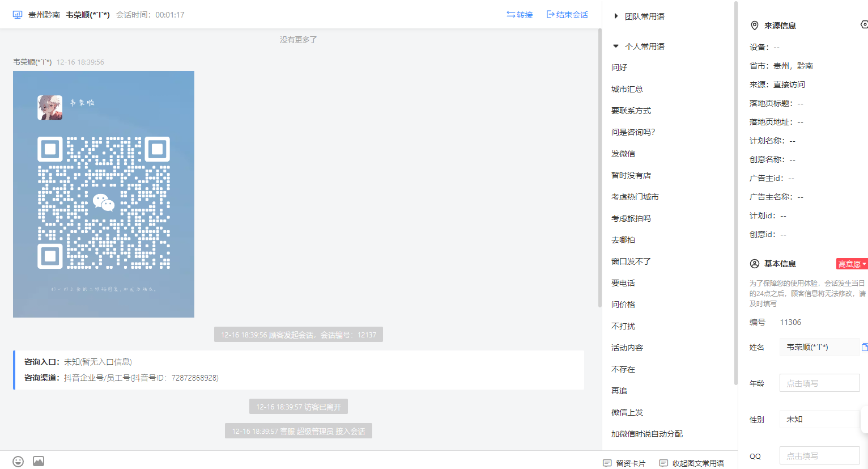Click the 会话编号 12137 system message
Viewport: 868px width, 469px height.
point(299,335)
